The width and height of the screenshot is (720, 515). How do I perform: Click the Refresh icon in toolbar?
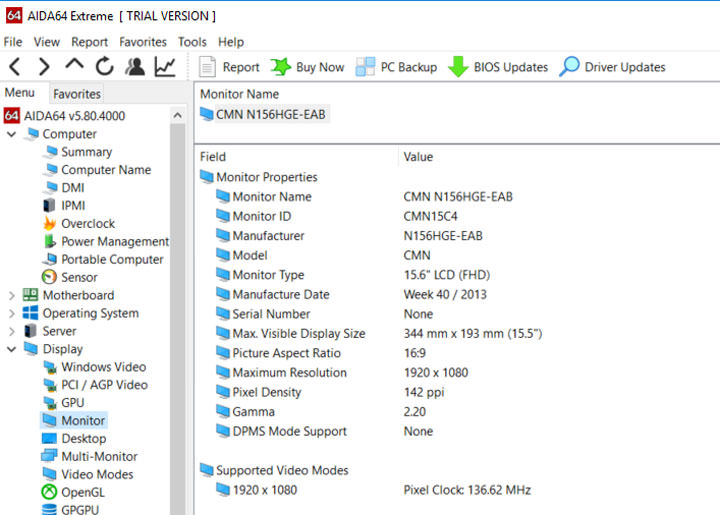click(104, 67)
